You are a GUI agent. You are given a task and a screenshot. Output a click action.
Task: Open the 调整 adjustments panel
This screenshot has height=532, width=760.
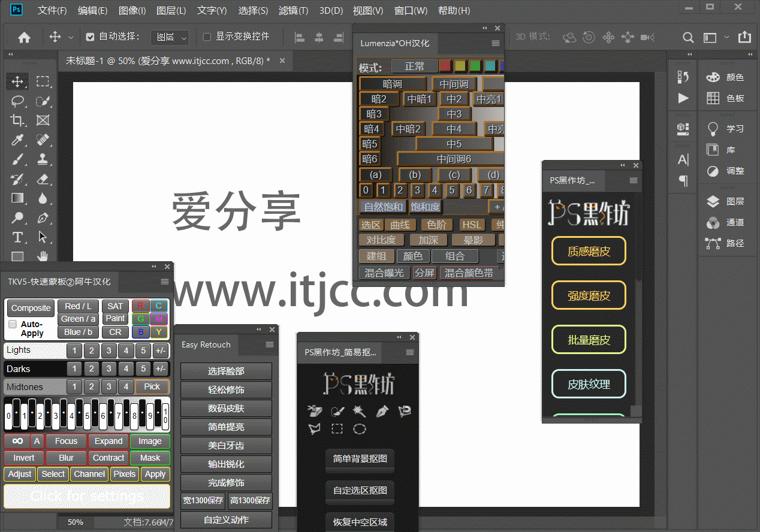click(726, 171)
